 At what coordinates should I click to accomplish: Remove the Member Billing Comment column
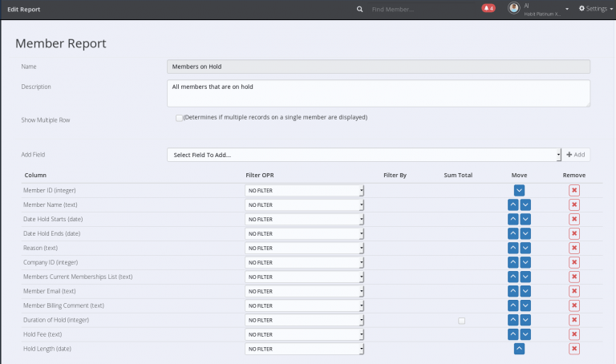[x=574, y=305]
